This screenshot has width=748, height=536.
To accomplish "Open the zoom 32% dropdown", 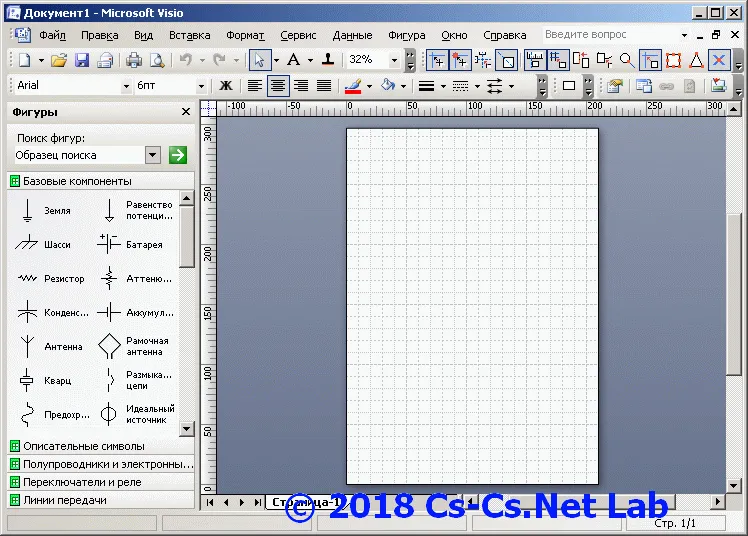I will click(x=394, y=60).
